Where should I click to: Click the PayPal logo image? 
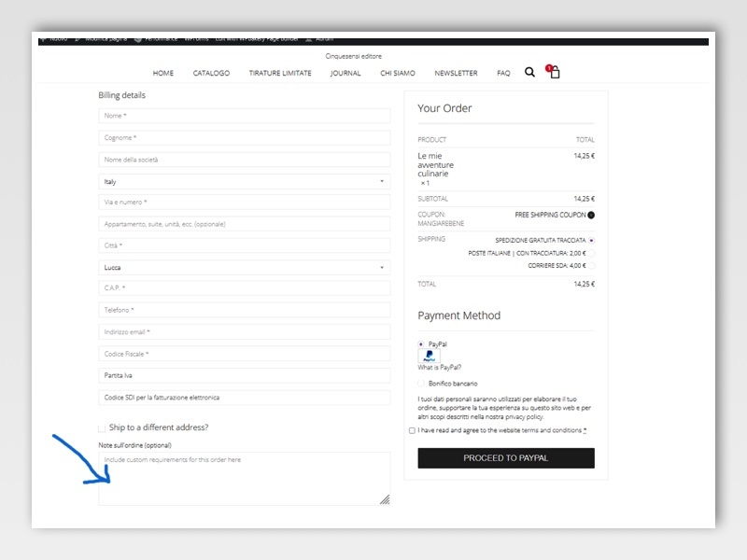click(430, 356)
